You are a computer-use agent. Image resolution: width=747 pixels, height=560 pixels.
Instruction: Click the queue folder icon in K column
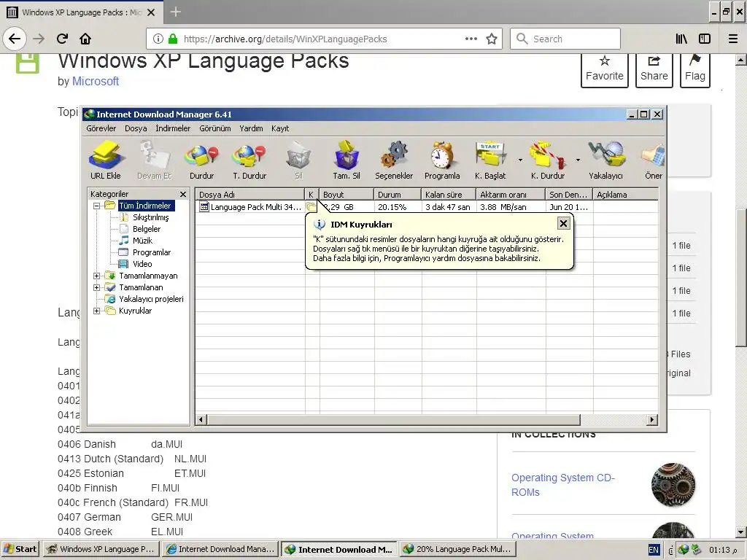[311, 207]
